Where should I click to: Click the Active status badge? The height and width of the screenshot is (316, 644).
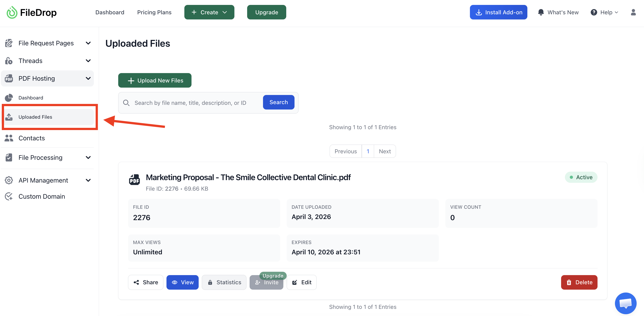[x=581, y=177]
